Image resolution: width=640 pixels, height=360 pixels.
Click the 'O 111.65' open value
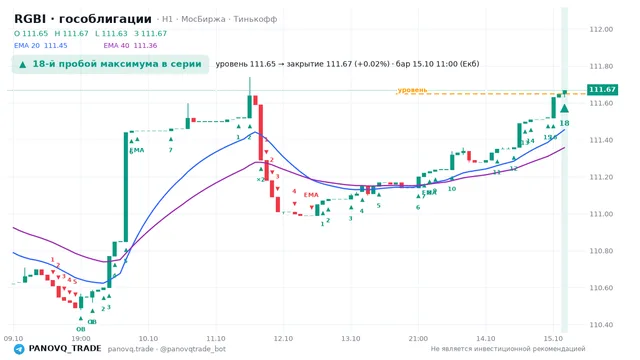click(x=31, y=33)
